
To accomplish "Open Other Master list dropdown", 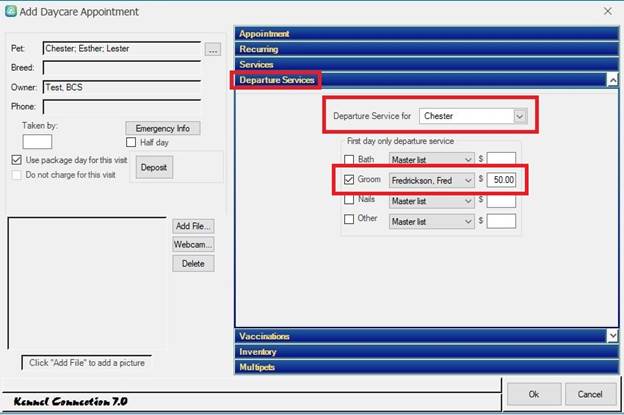I will 432,221.
